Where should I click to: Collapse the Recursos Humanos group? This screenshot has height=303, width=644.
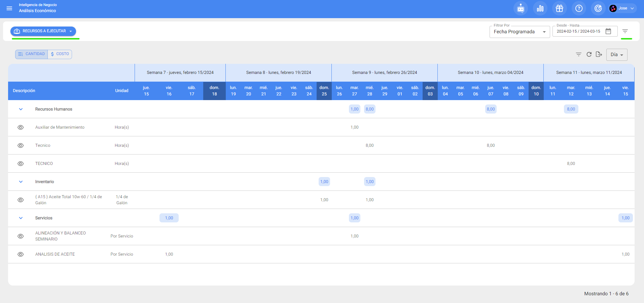(x=21, y=109)
